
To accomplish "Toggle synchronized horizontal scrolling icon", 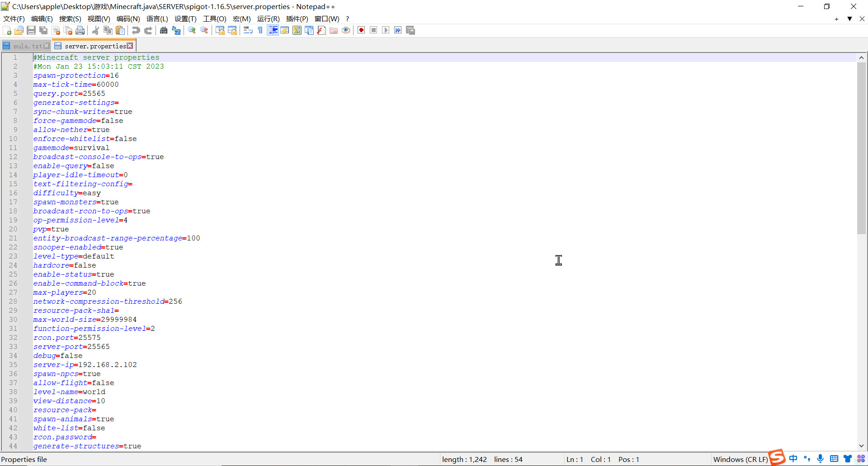I will (x=232, y=30).
